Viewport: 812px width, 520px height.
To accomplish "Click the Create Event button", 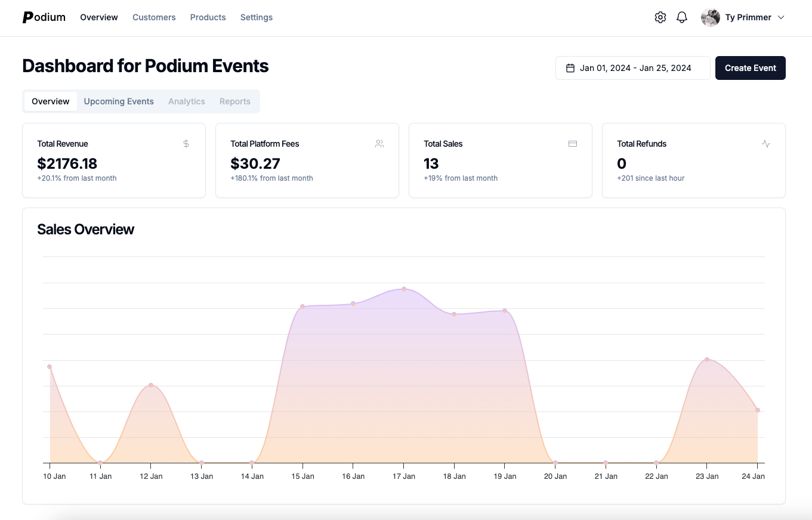I will pos(751,68).
